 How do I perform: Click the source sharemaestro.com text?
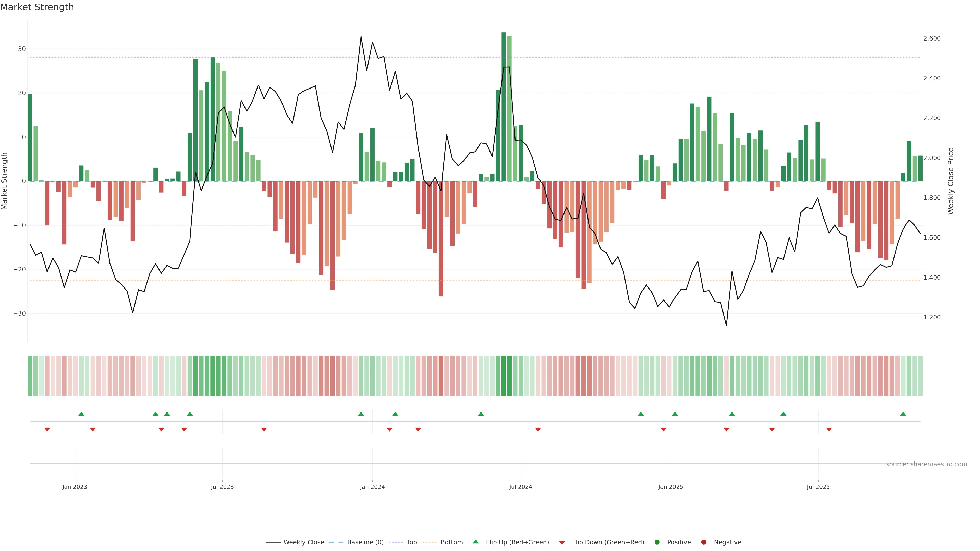(x=926, y=464)
